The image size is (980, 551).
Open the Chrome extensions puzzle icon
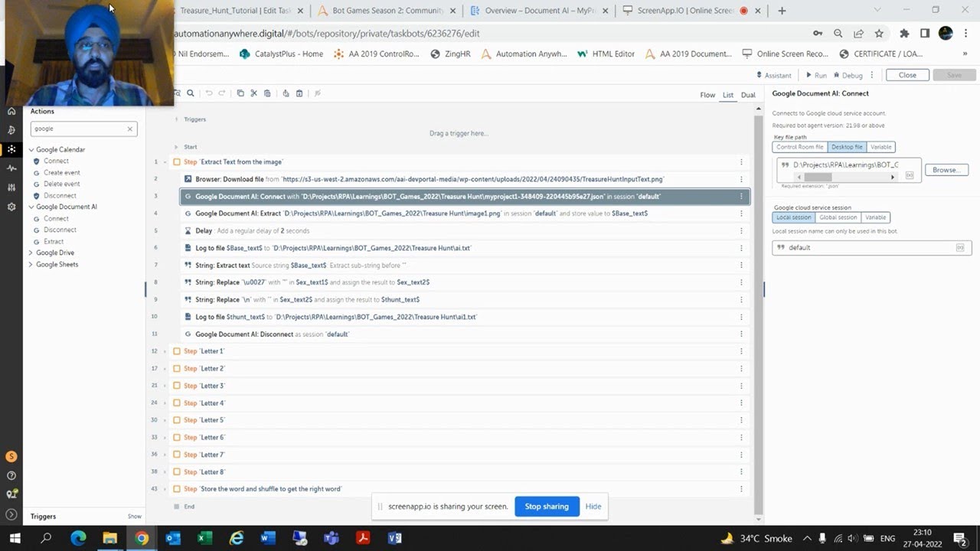904,34
